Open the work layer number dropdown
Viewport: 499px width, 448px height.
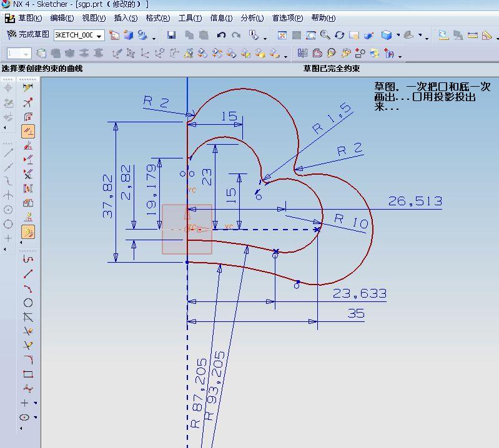tap(26, 54)
